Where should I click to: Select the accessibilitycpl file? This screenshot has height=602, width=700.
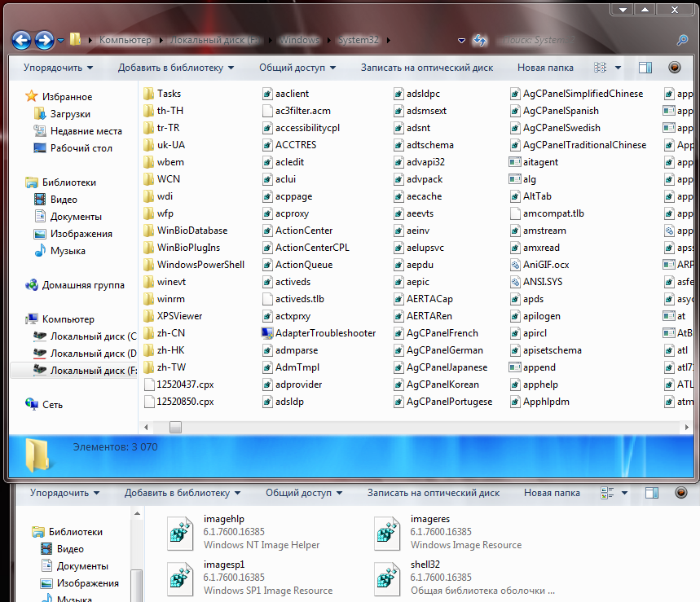tap(302, 128)
